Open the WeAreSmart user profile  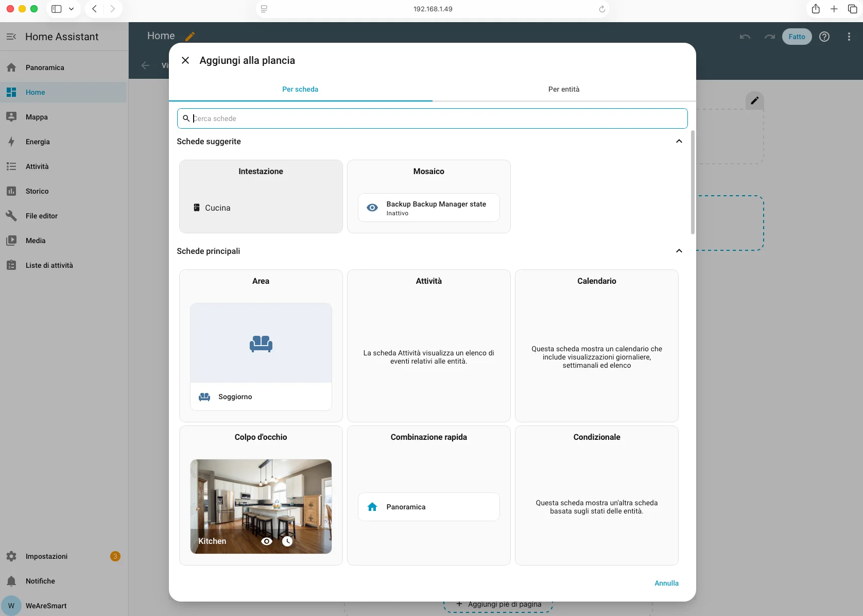[x=64, y=606]
